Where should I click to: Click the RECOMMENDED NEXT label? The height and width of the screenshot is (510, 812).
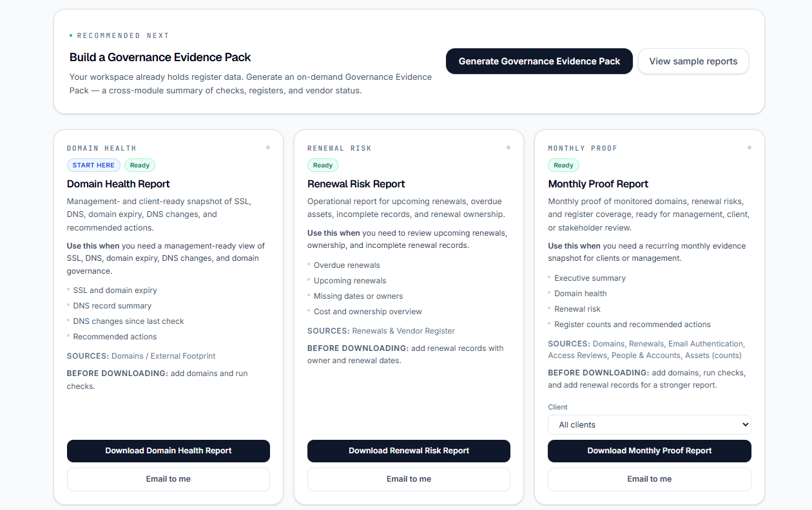[x=123, y=35]
